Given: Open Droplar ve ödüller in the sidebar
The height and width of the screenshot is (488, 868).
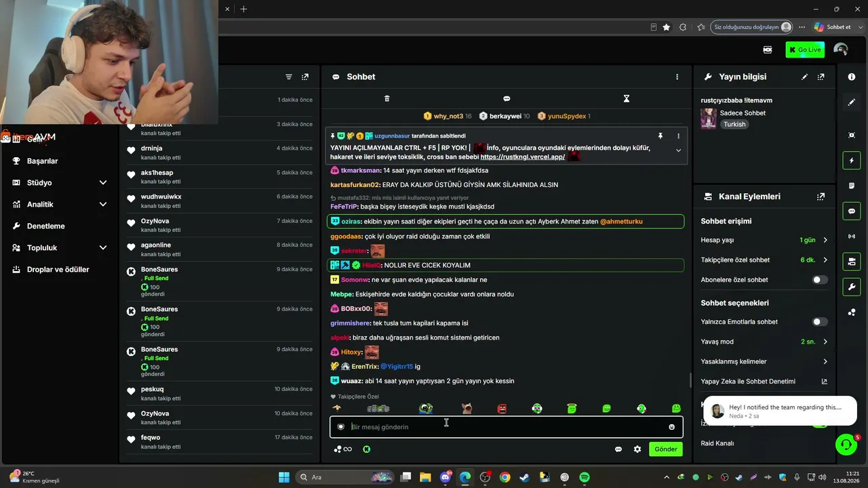Looking at the screenshot, I should pyautogui.click(x=59, y=270).
